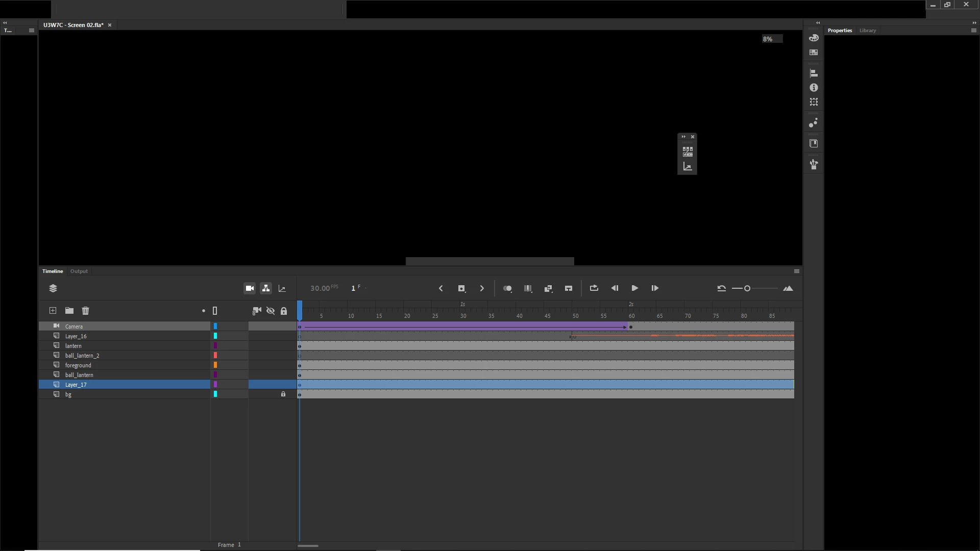Toggle the lock on bg layer
This screenshot has width=980, height=551.
pos(283,394)
